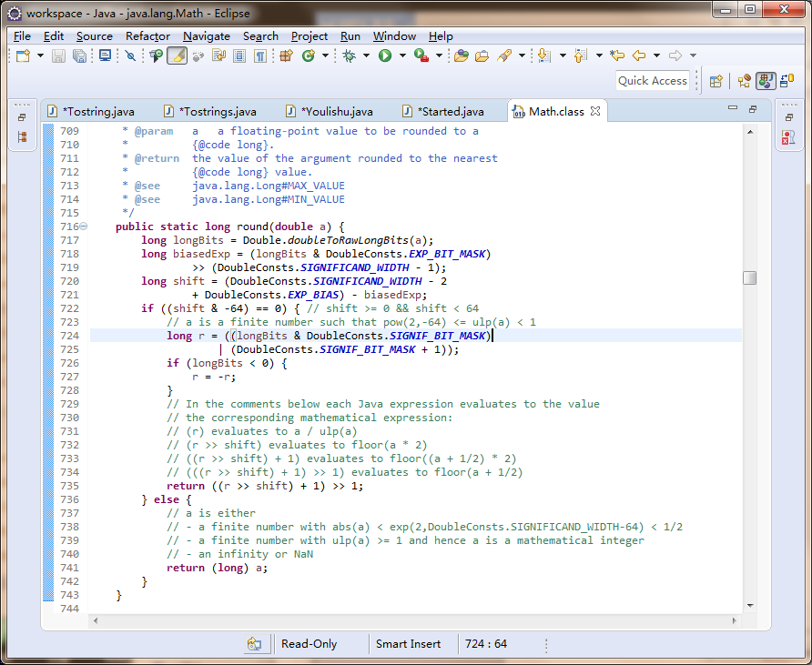Click the horizontal scrollbar right arrow
This screenshot has height=665, width=812.
coord(735,620)
